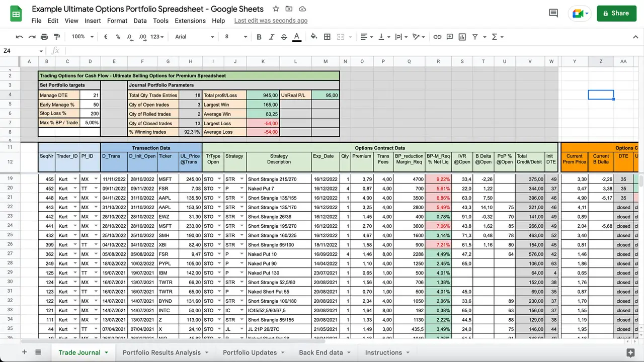This screenshot has width=644, height=362.
Task: Decrease decimal places
Action: coord(130,37)
